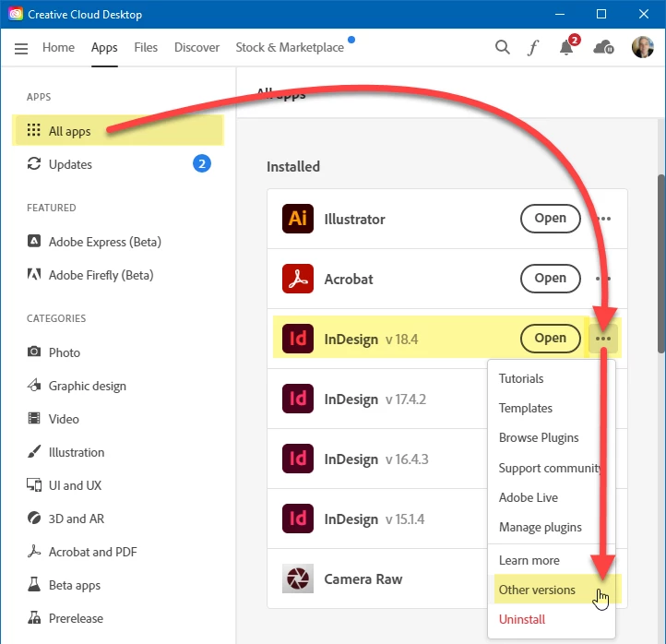Open the account profile avatar
Screen dimensions: 666x644
coord(642,47)
